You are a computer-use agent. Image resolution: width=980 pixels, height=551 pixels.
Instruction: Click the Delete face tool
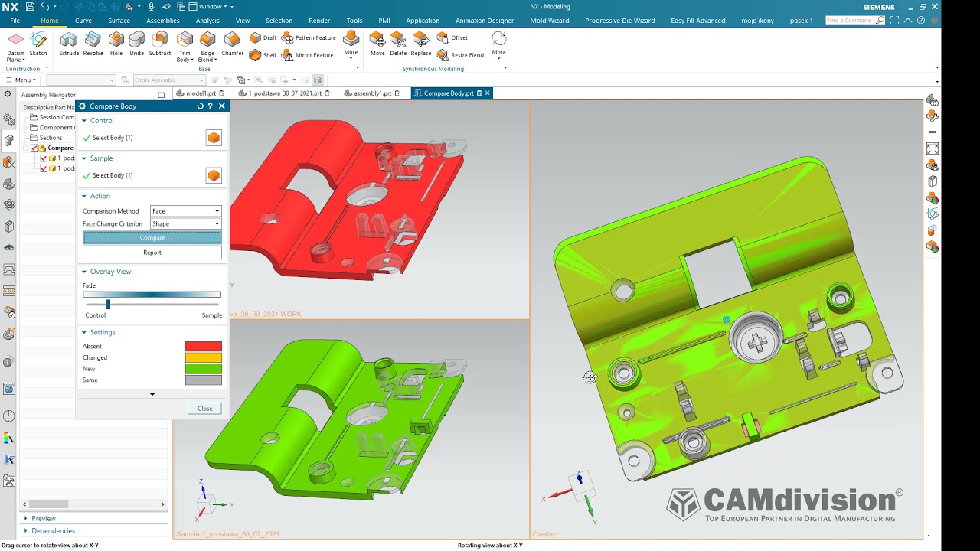pos(398,44)
